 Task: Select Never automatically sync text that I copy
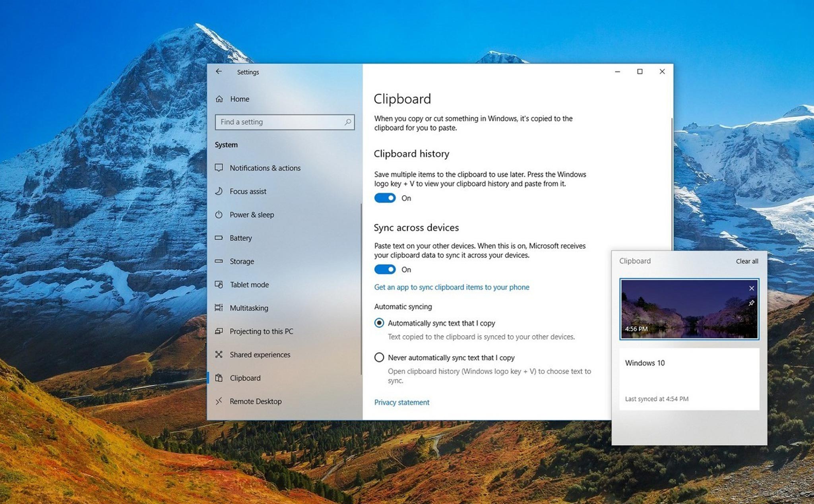point(380,357)
